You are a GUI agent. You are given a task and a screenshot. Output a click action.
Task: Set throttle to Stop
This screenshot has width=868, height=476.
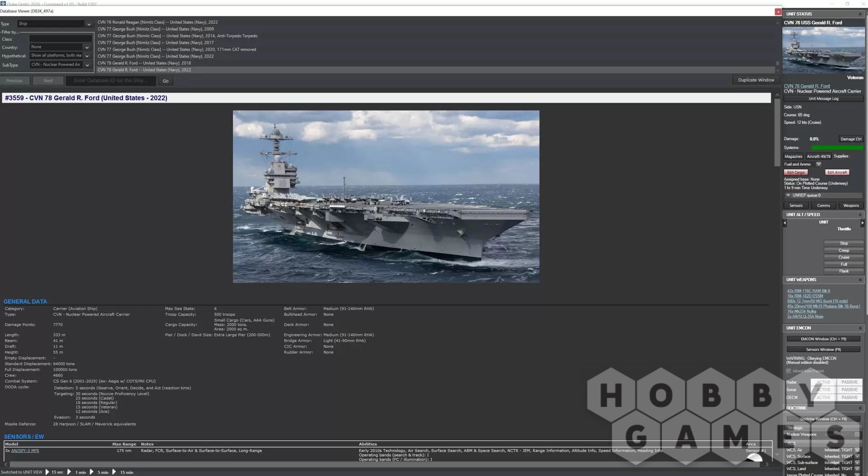[x=844, y=243]
